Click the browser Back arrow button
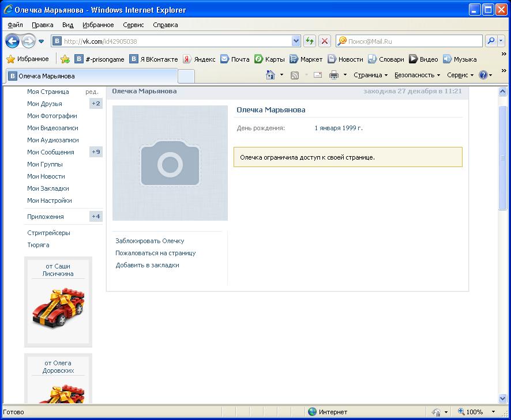This screenshot has height=420, width=511. 13,41
